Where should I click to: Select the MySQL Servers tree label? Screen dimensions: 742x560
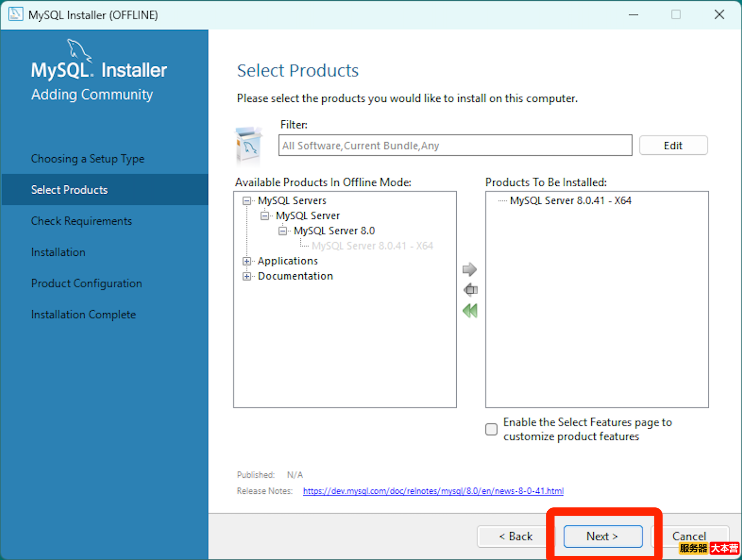292,200
